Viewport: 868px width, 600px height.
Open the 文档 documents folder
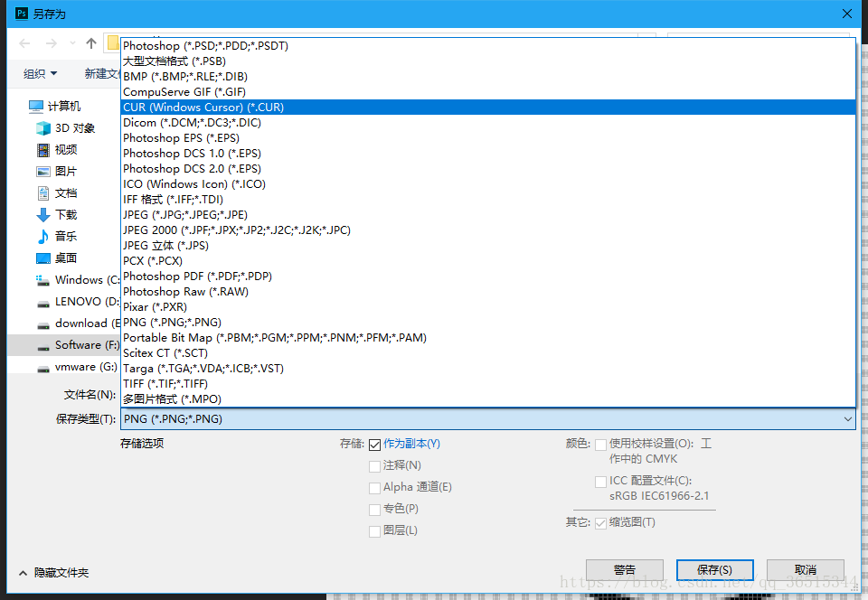56,193
